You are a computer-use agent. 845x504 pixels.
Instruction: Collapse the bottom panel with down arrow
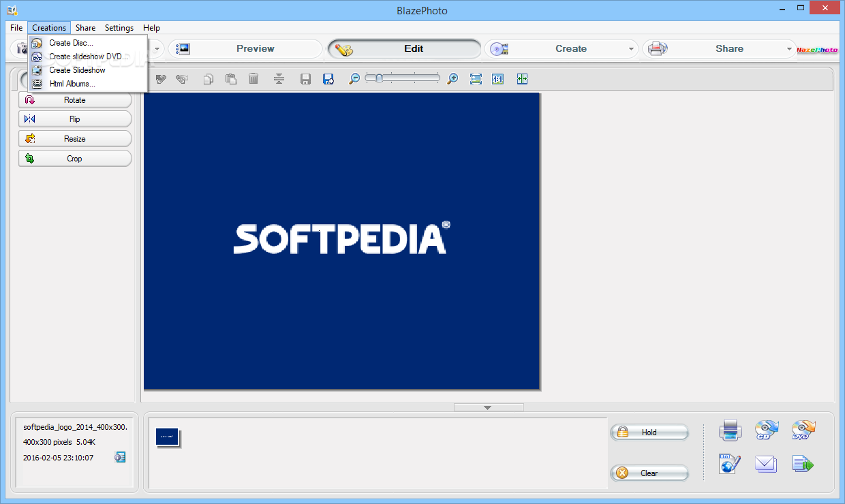488,407
